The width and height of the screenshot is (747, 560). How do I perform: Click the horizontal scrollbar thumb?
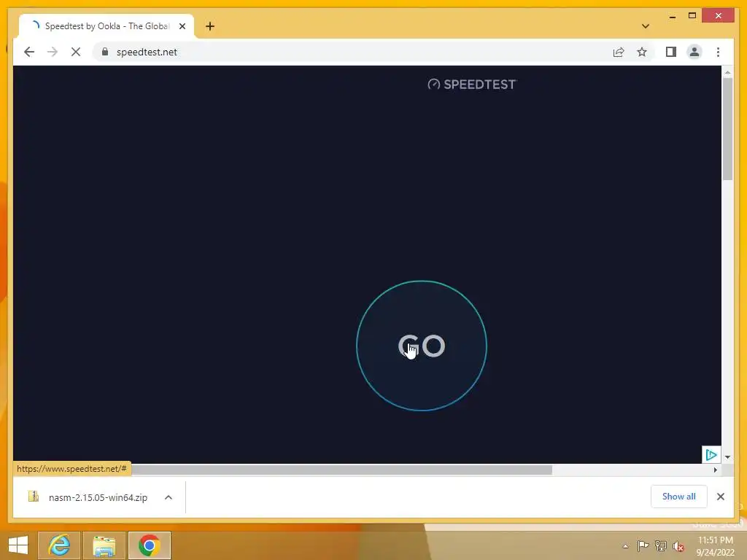tap(341, 470)
